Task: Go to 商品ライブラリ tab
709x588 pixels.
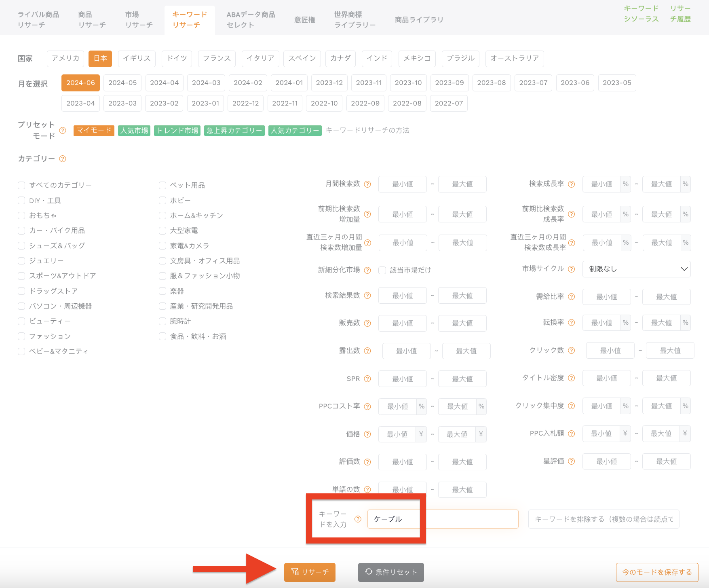Action: (419, 19)
